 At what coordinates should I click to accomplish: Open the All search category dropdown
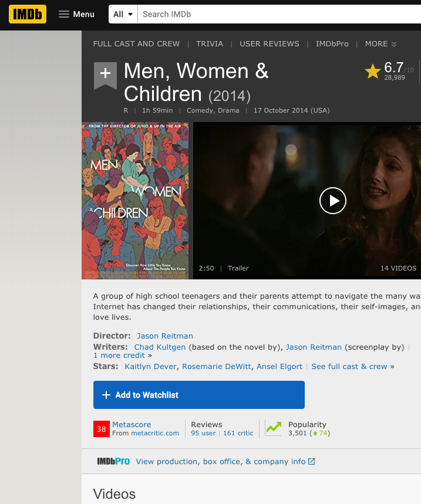(123, 14)
